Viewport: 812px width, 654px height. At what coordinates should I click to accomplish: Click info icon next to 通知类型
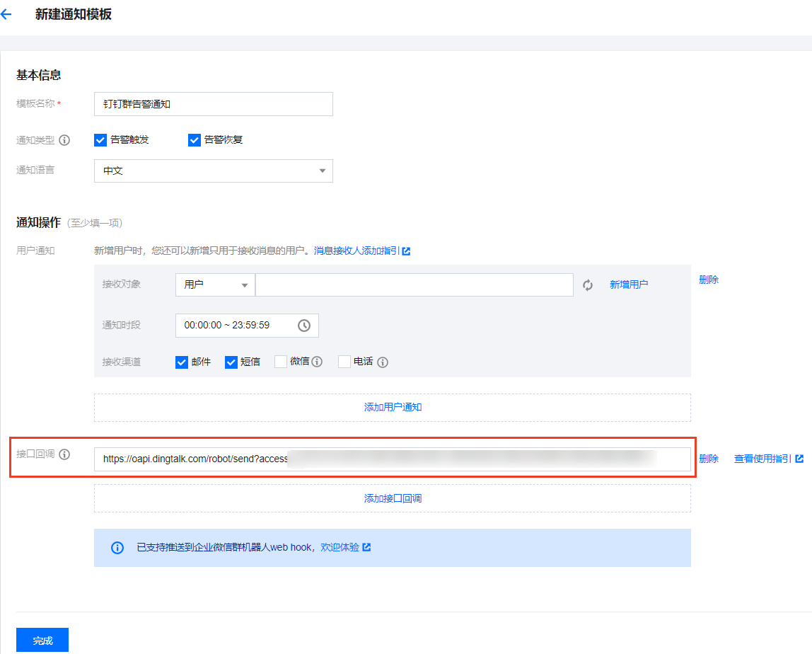click(64, 140)
